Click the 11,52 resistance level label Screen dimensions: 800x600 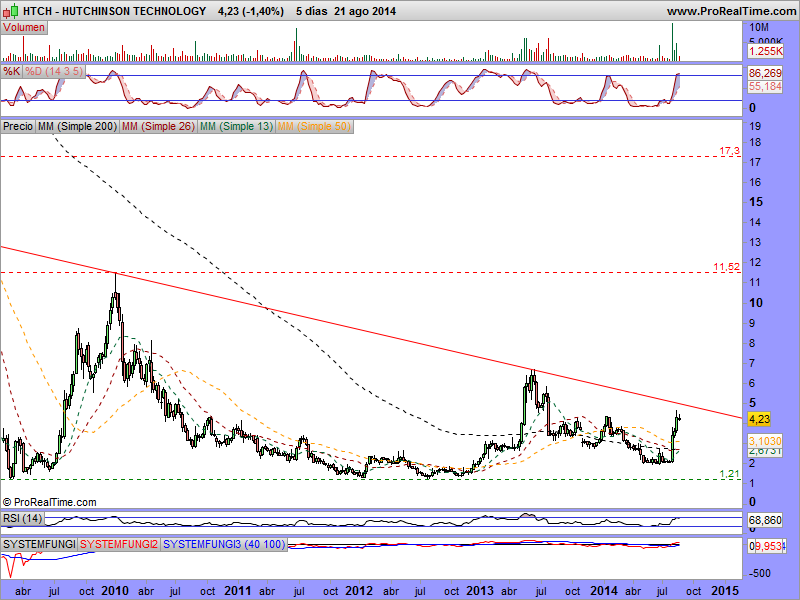(x=727, y=267)
